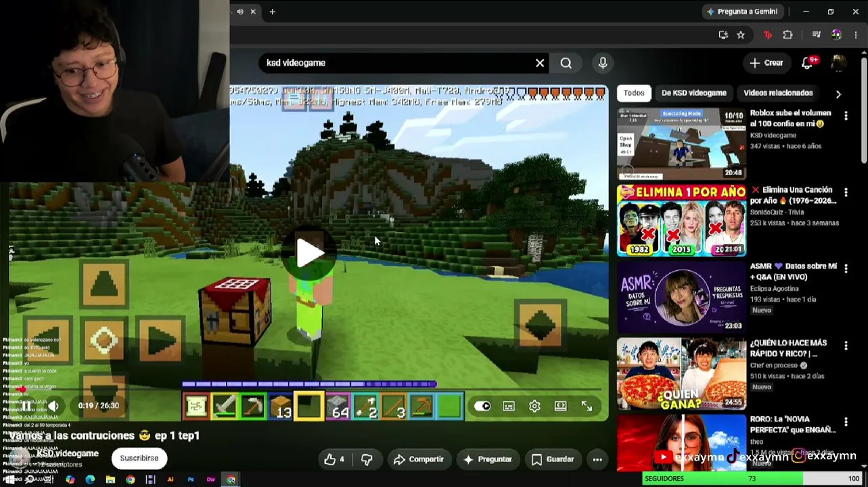The height and width of the screenshot is (487, 868).
Task: Open the more actions menu below the video
Action: coord(597,459)
